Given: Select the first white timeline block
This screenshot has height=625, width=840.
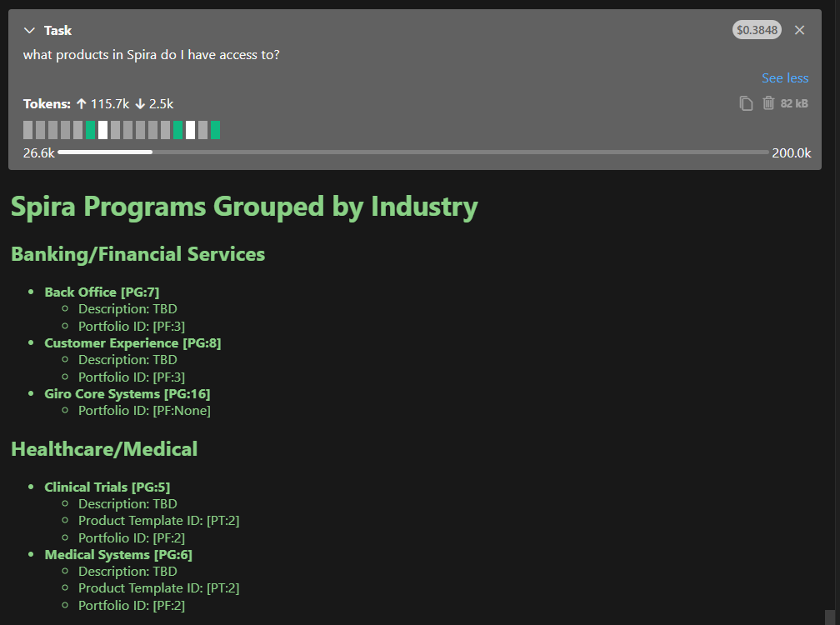Looking at the screenshot, I should 102,130.
